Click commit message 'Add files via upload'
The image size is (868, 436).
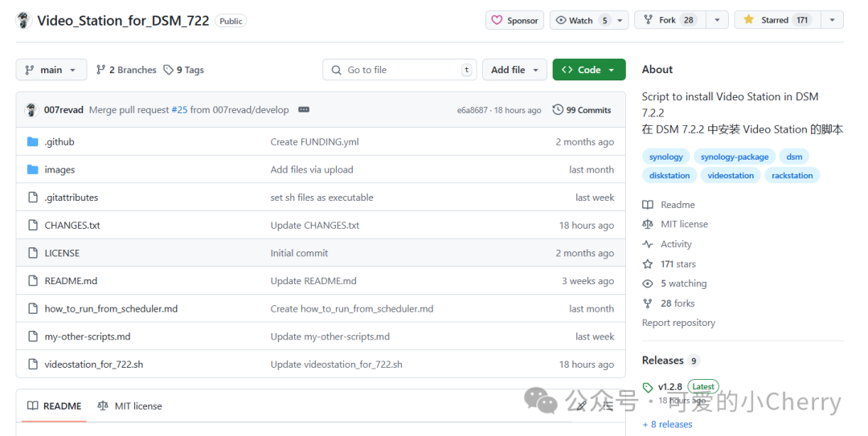312,169
